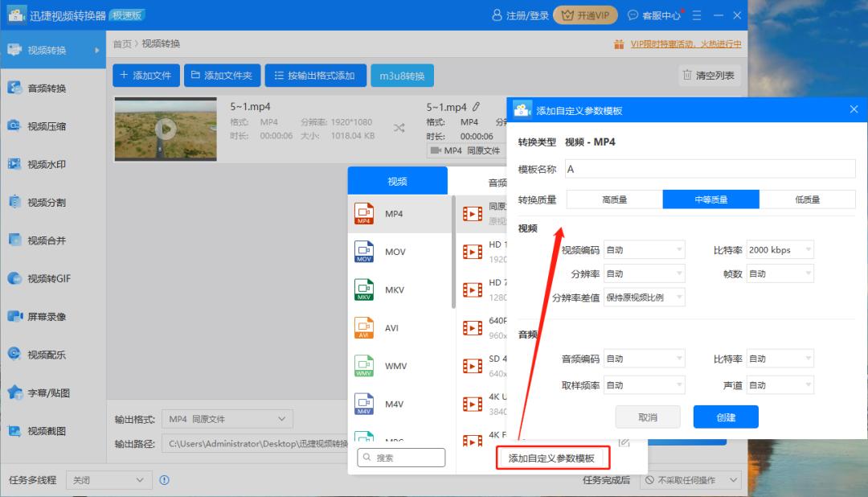Screen dimensions: 868x497
Task: Expand the 输出格式 combo box
Action: [227, 419]
